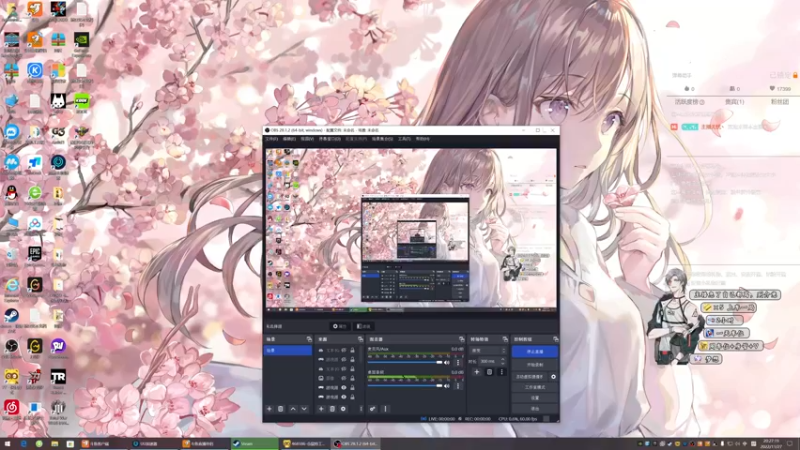
Task: Open the 帮助(H) menu in OBS
Action: tap(422, 139)
